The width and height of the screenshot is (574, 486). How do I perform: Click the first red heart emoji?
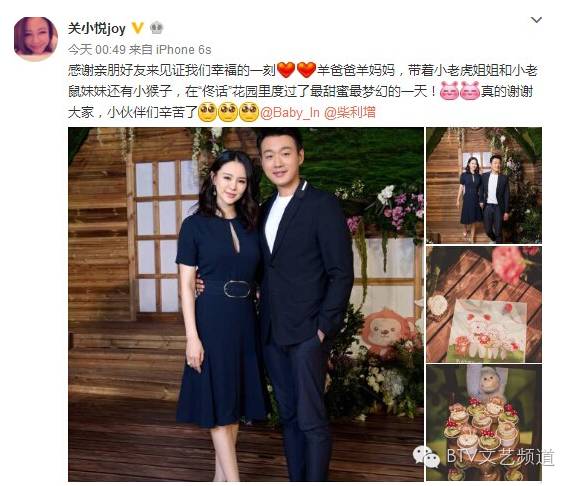(x=286, y=70)
